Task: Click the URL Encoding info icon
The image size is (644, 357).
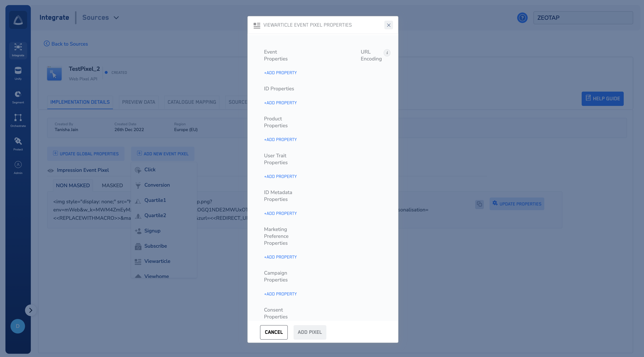Action: [387, 53]
